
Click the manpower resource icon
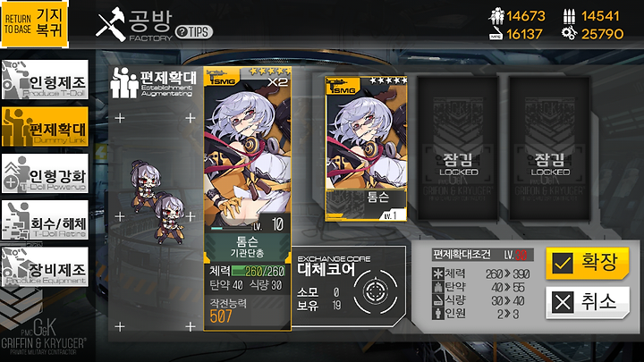496,16
